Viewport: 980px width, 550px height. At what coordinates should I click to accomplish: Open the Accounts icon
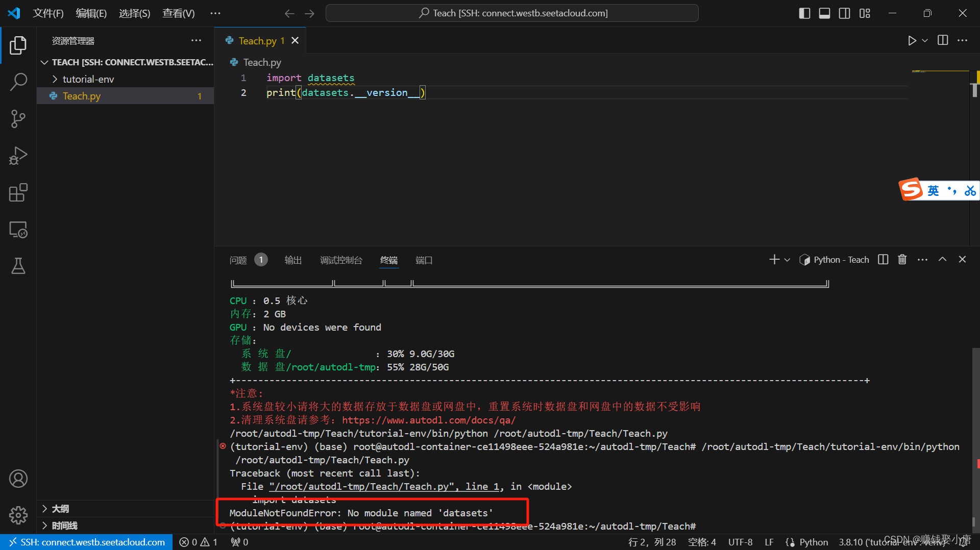click(x=18, y=479)
